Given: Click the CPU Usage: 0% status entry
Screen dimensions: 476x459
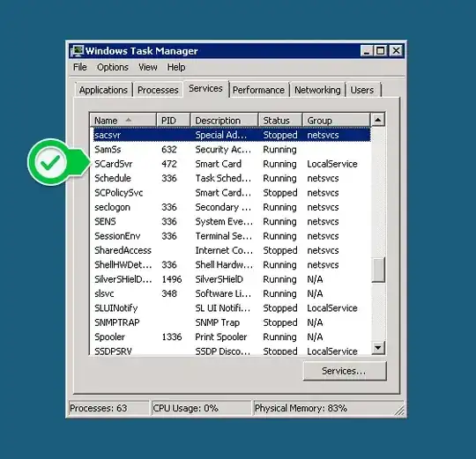Looking at the screenshot, I should pos(201,408).
